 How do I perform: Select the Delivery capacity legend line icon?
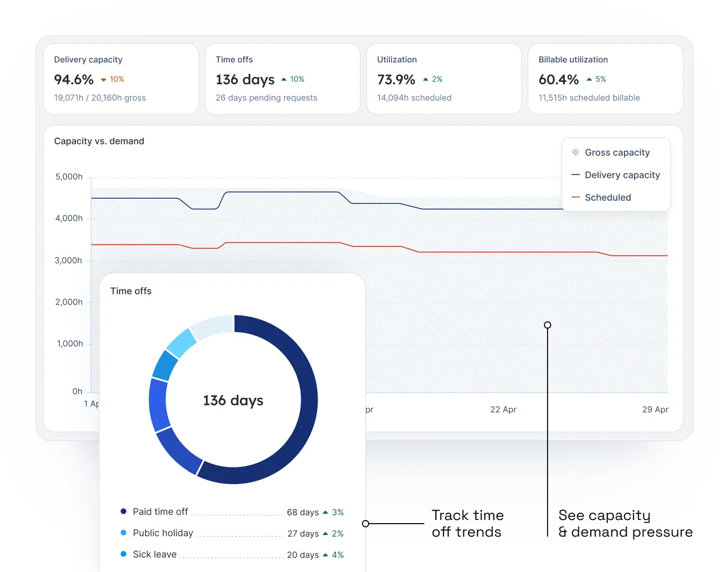tap(575, 175)
